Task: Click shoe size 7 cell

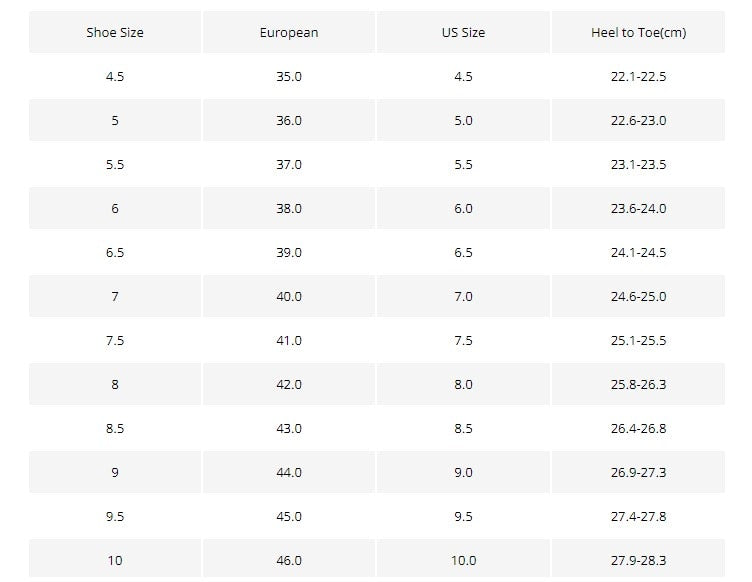Action: (x=115, y=297)
